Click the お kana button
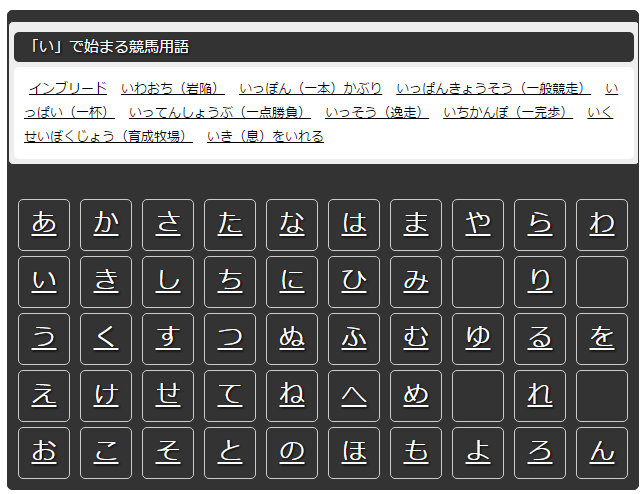The image size is (644, 494). coord(44,453)
